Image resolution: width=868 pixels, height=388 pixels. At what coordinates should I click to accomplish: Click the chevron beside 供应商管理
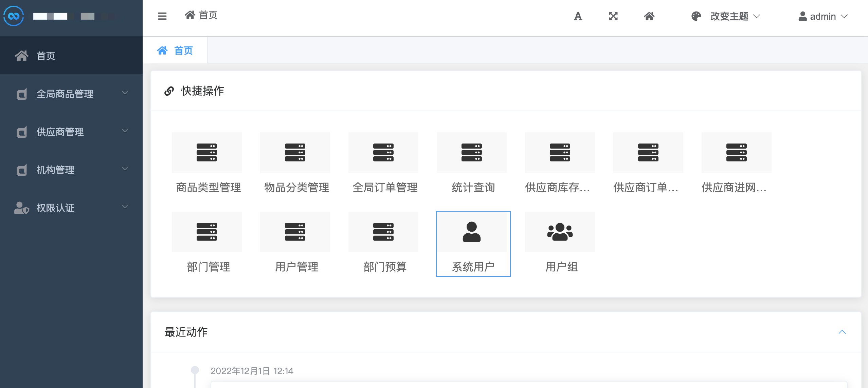(x=125, y=131)
